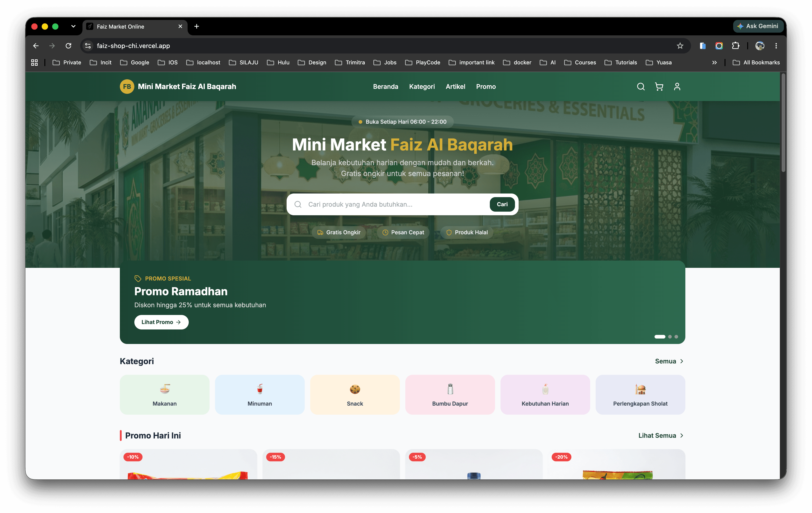812x513 pixels.
Task: Open the browser profile avatar
Action: click(760, 46)
